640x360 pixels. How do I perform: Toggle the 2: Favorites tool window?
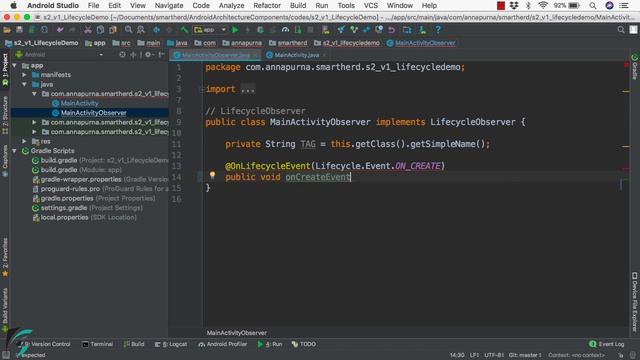pos(5,257)
